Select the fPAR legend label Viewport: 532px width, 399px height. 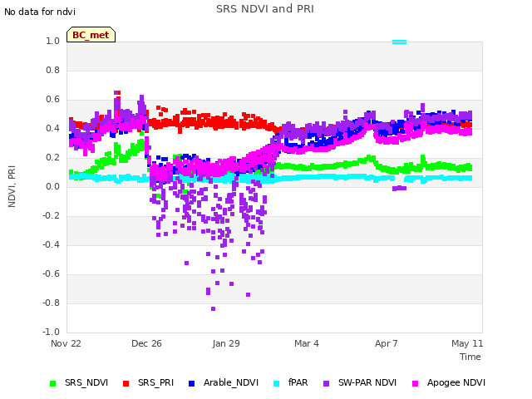[x=298, y=382]
